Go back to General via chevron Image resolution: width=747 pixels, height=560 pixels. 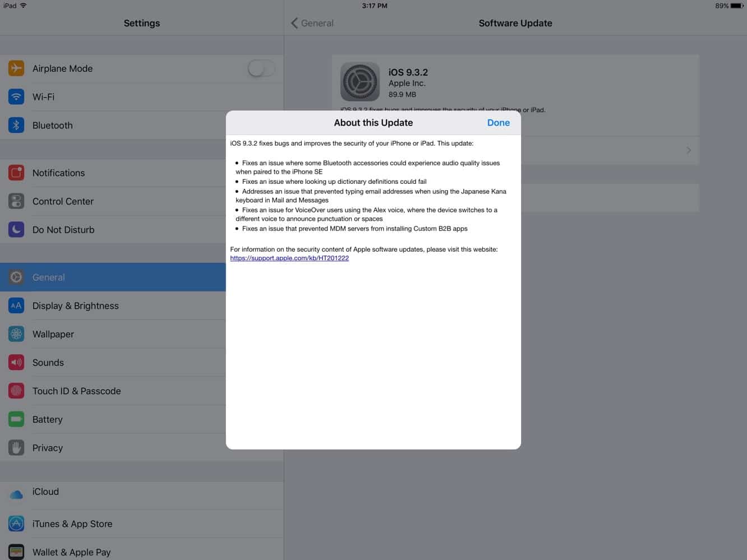(295, 23)
